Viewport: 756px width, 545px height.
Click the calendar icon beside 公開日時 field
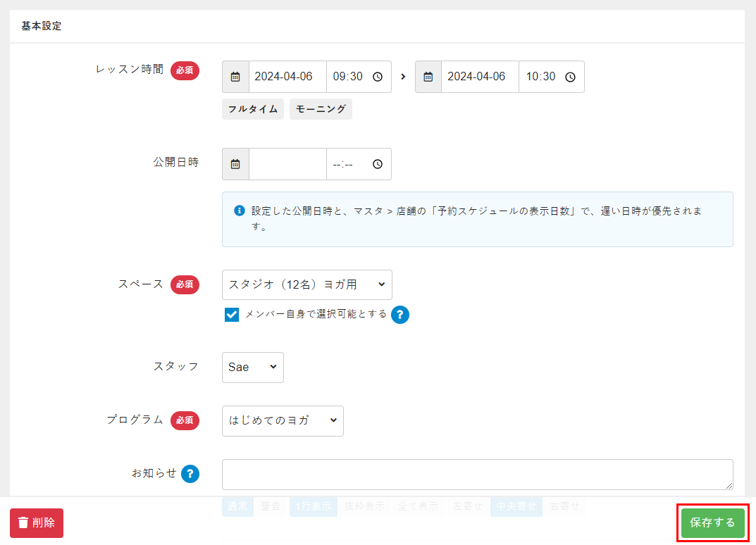(235, 164)
